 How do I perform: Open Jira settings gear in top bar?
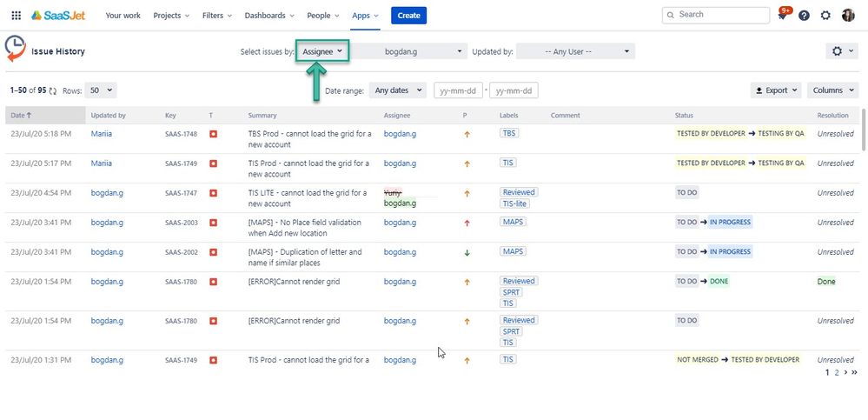click(825, 16)
